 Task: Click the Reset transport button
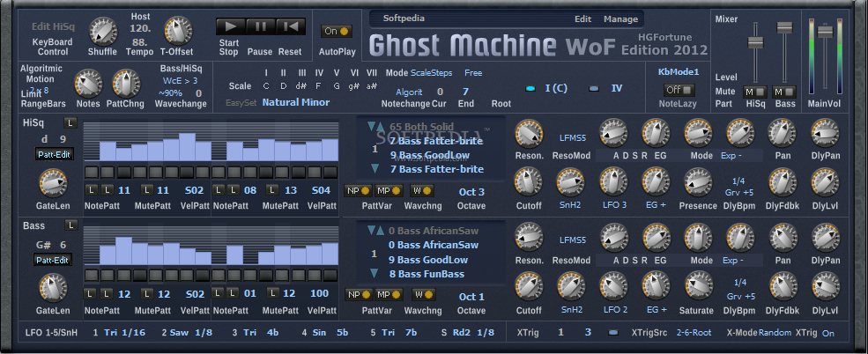(x=290, y=26)
